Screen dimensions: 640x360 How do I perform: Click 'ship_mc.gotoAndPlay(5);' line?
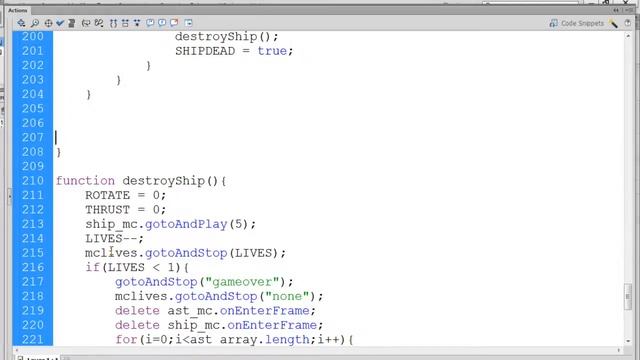pos(171,224)
